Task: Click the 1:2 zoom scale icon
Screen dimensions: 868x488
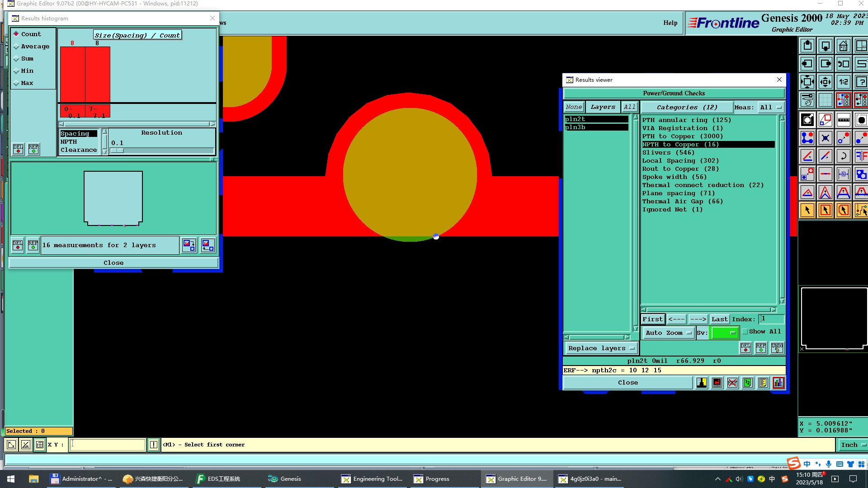Action: click(843, 82)
